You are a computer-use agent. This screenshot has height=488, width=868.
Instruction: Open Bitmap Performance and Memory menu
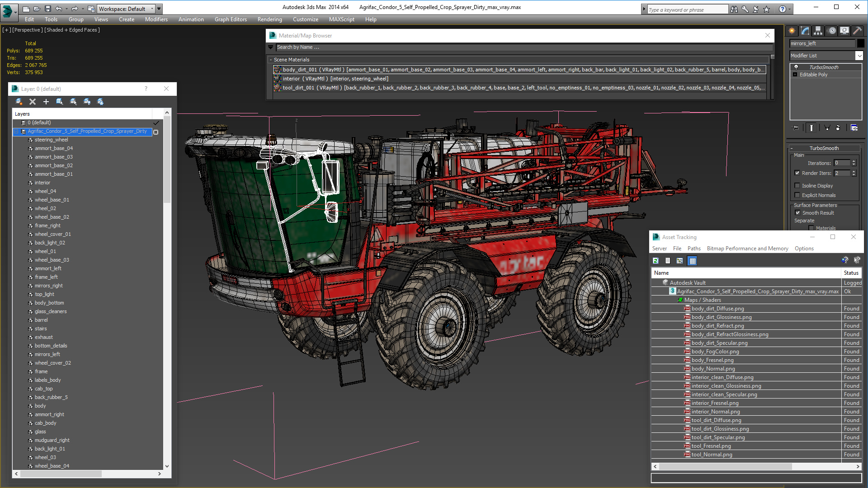747,249
